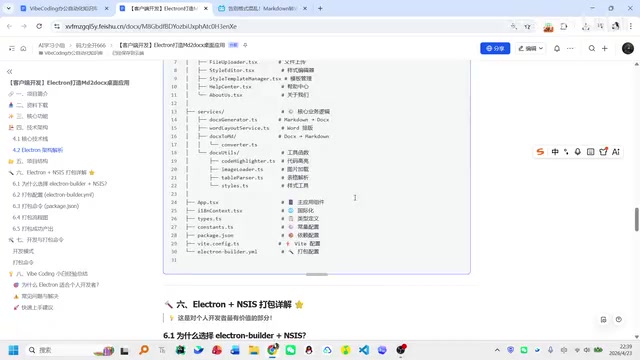640x360 pixels.
Task: Select outline 6.1 为什么选择 electron-builder + NSIS?
Action: click(60, 184)
